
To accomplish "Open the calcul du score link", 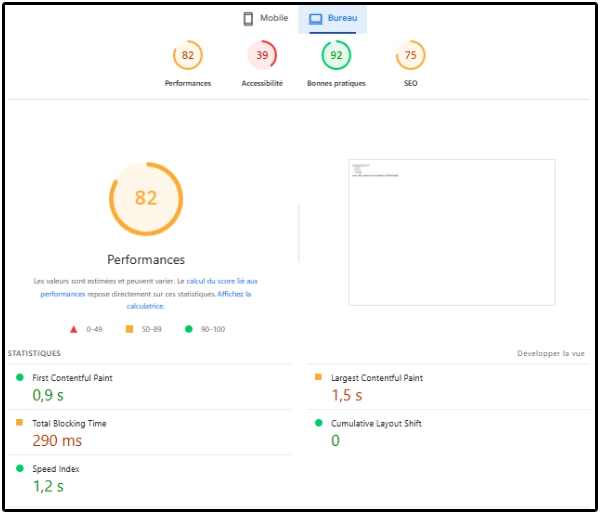I will pos(222,282).
